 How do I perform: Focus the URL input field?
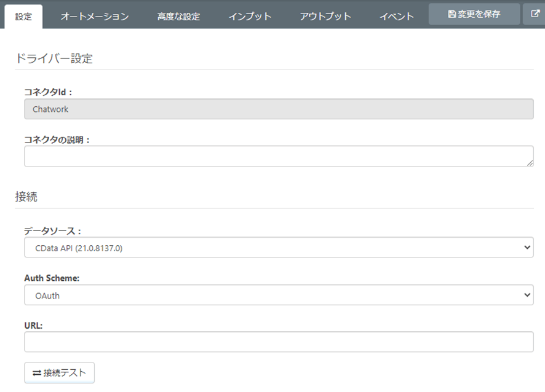click(279, 342)
